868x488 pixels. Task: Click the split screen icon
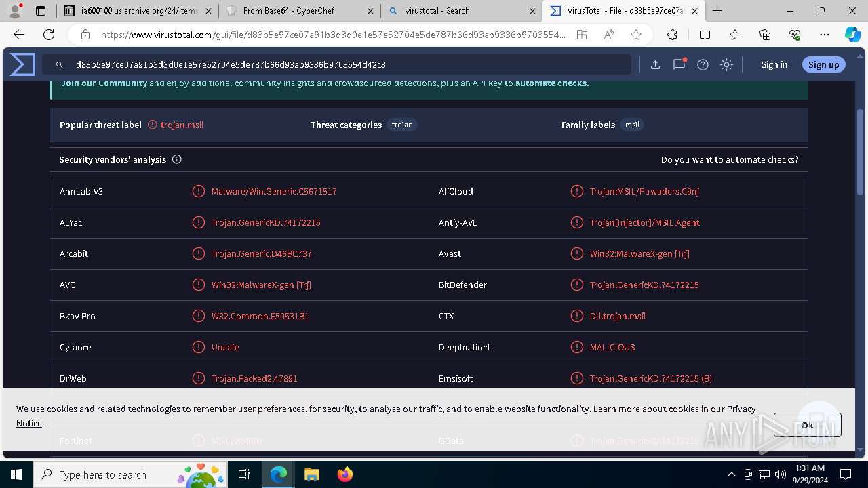[x=705, y=35]
